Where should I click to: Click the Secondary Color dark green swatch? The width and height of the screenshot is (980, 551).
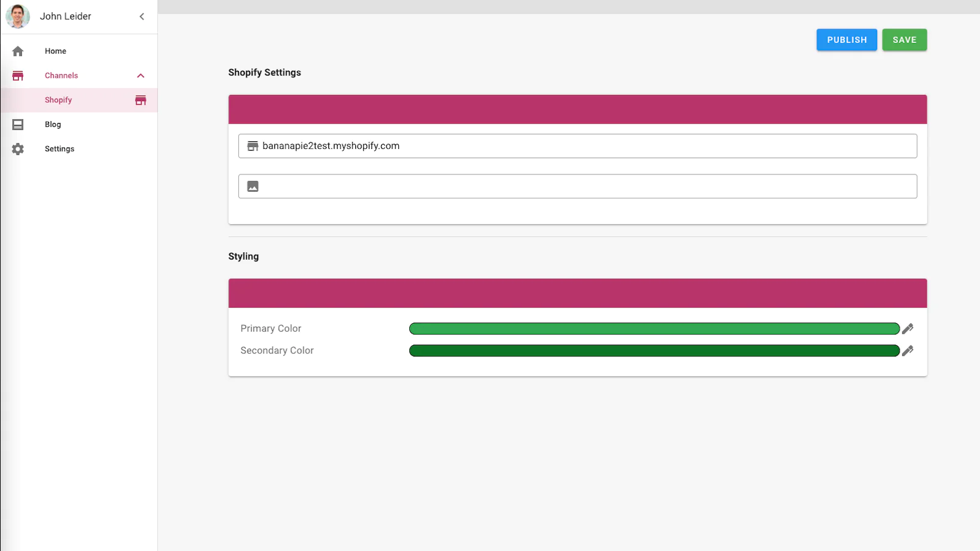click(x=654, y=351)
